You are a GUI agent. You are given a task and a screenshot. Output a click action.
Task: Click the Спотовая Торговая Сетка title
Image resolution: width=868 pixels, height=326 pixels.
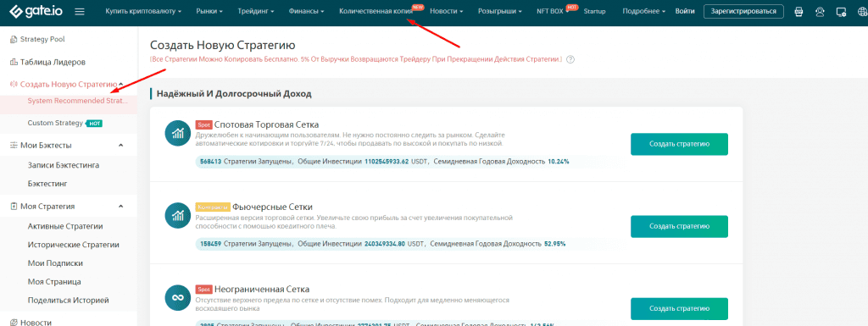click(x=266, y=124)
